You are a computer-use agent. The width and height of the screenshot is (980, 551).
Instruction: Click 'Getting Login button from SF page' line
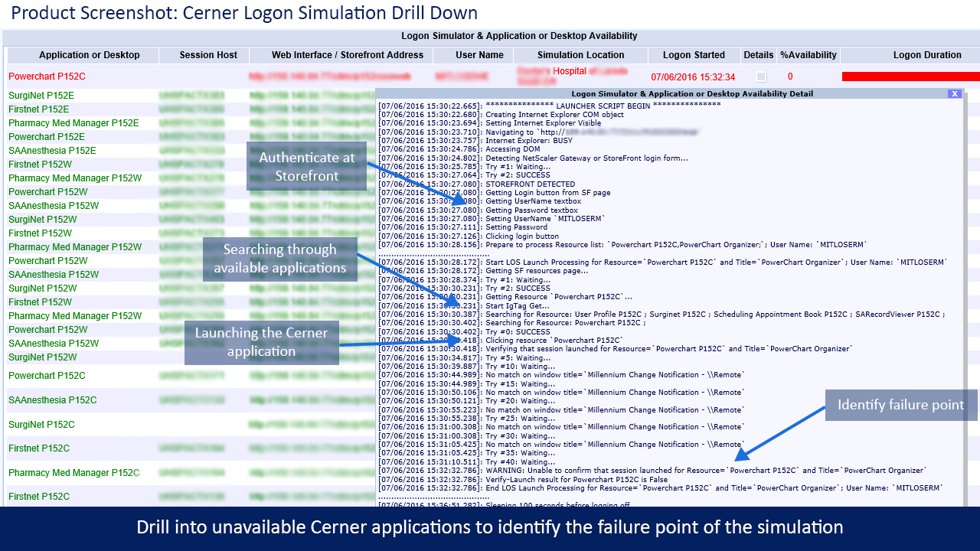point(494,193)
